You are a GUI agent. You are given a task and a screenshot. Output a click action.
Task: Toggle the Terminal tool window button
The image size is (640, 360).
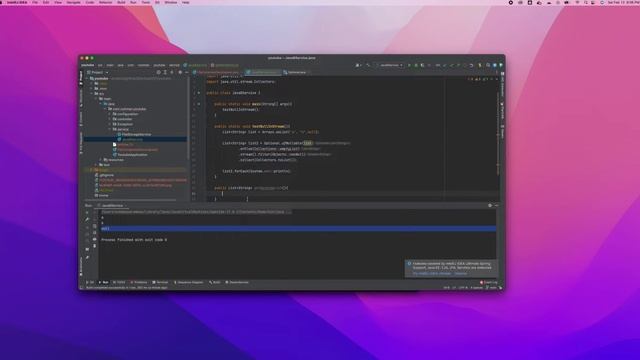pyautogui.click(x=160, y=282)
